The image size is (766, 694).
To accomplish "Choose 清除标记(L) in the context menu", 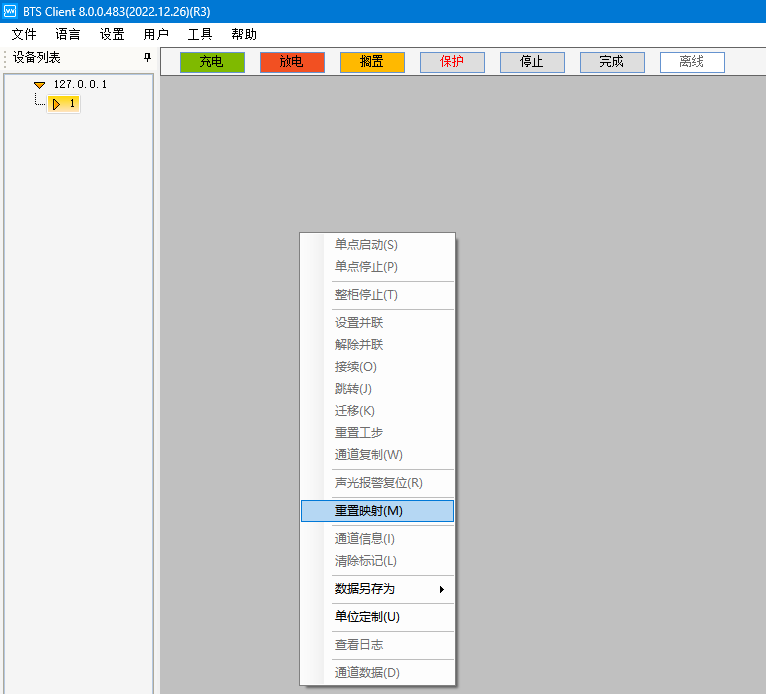I will [377, 561].
